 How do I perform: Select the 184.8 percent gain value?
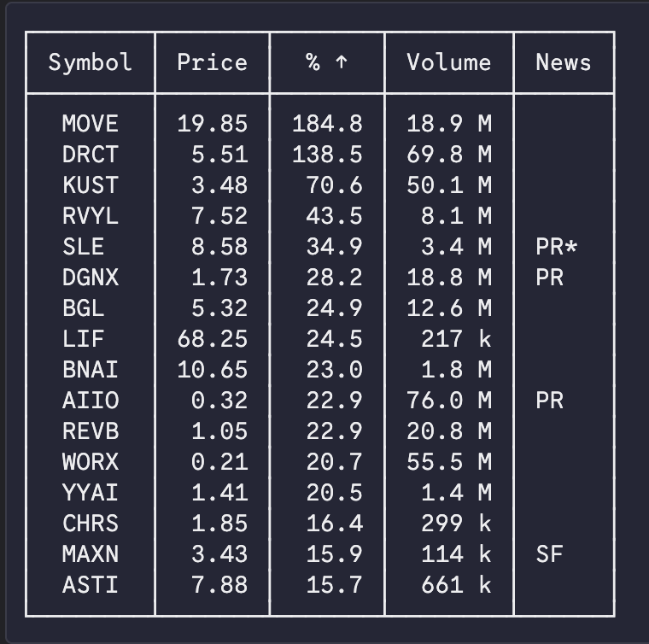pyautogui.click(x=327, y=124)
